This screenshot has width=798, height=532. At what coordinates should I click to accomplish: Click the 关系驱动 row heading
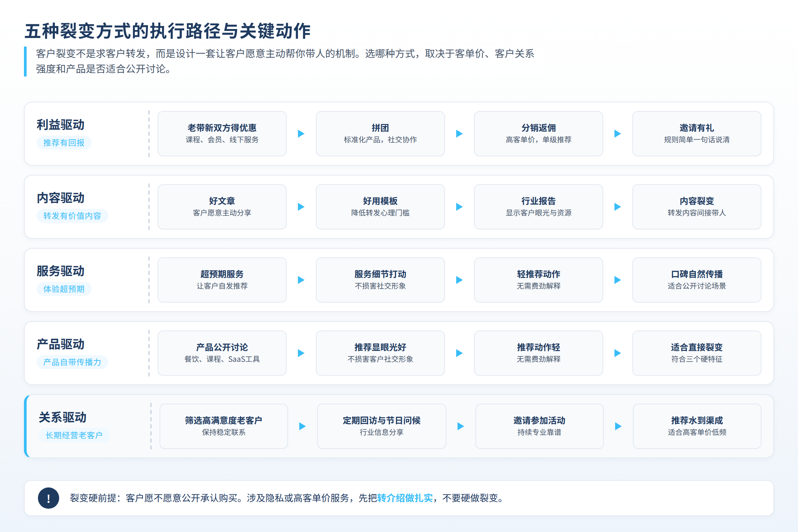63,417
